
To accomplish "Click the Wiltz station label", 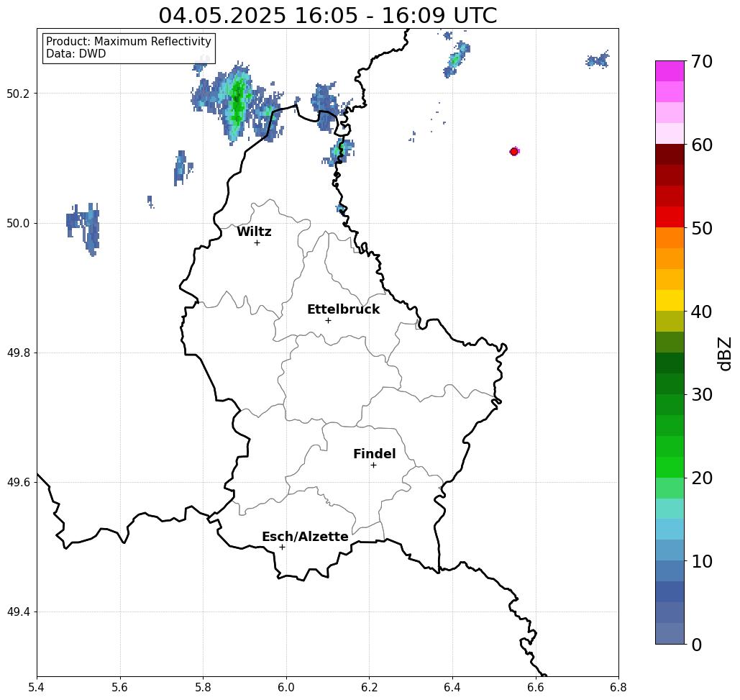I will click(254, 232).
